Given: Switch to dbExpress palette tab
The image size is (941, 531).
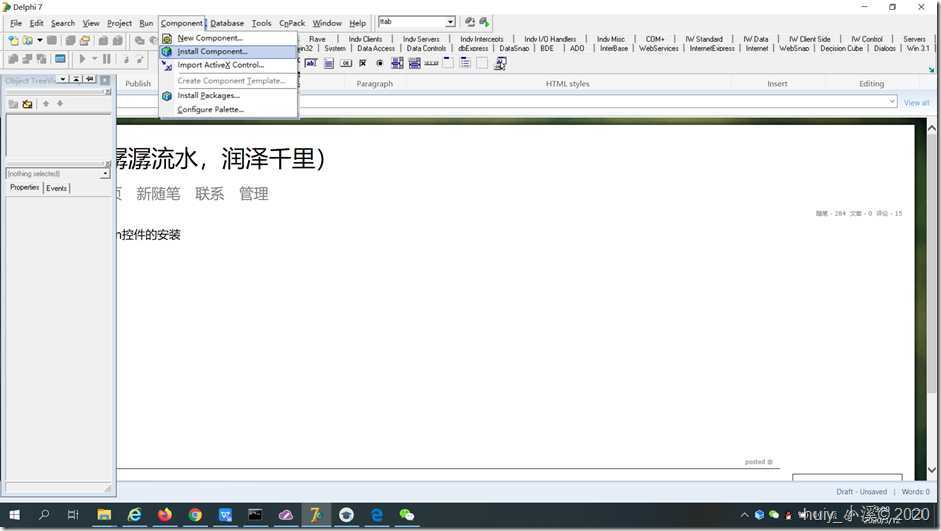Looking at the screenshot, I should pyautogui.click(x=473, y=48).
